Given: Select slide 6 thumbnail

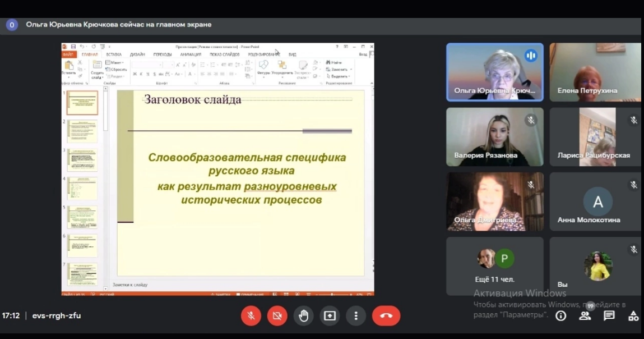Looking at the screenshot, I should [x=82, y=246].
